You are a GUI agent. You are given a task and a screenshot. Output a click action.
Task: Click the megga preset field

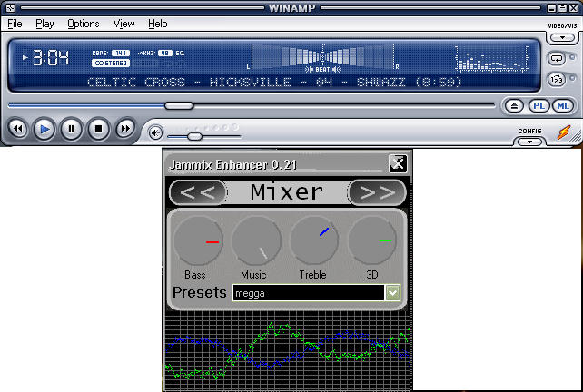[308, 293]
